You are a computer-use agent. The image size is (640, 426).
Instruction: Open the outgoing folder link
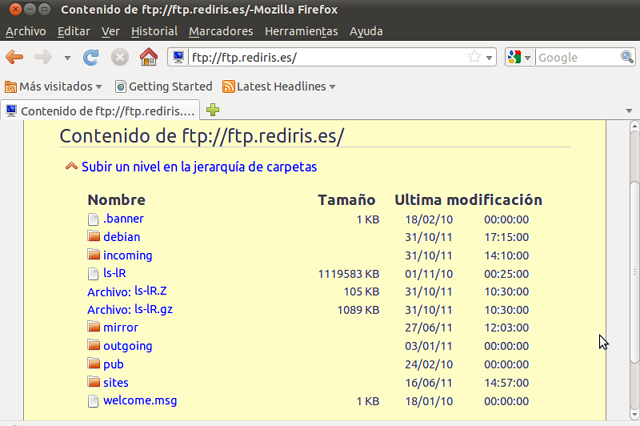[128, 346]
